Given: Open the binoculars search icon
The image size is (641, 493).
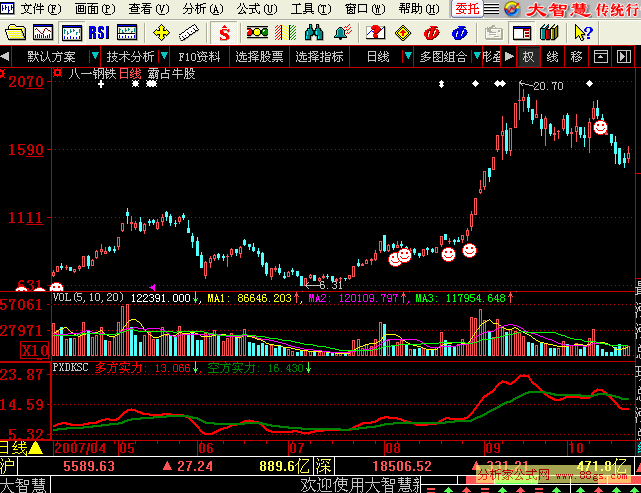Looking at the screenshot, I should [314, 32].
